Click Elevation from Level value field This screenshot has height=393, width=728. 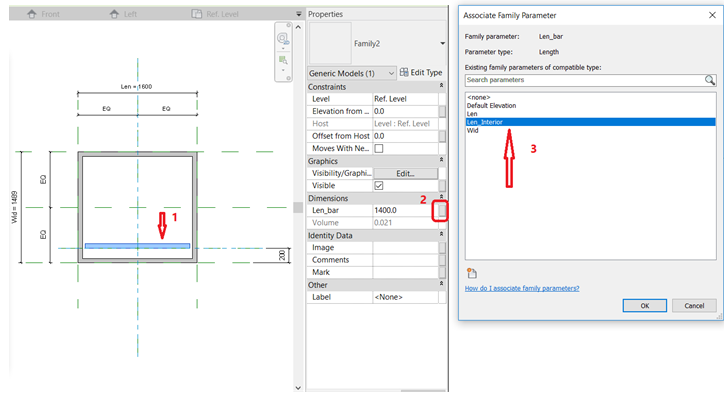click(x=405, y=111)
